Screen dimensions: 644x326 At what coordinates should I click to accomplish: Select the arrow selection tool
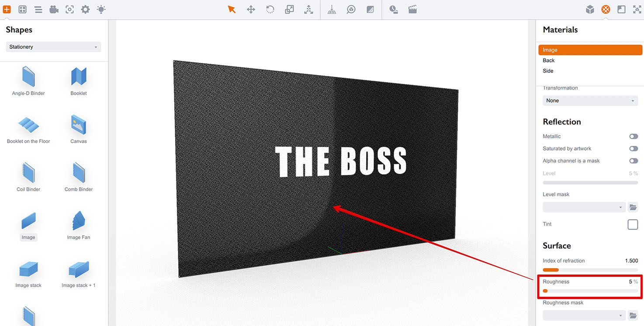tap(232, 9)
